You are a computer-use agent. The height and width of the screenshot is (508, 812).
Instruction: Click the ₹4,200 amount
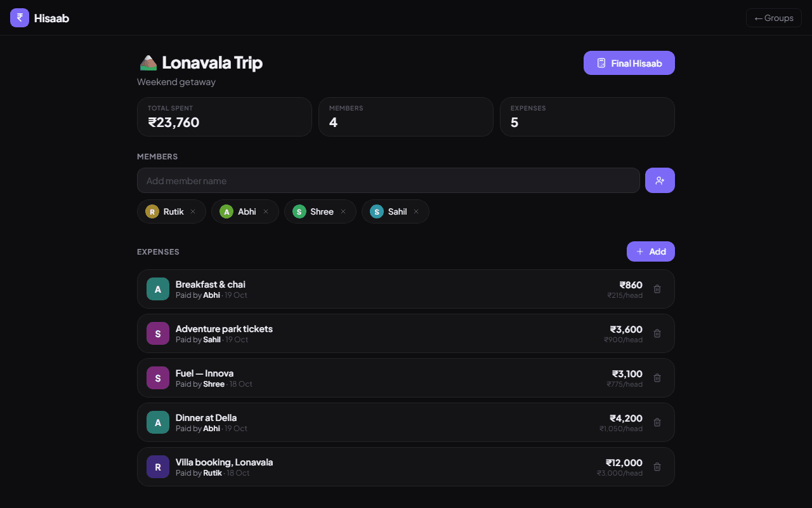point(626,418)
